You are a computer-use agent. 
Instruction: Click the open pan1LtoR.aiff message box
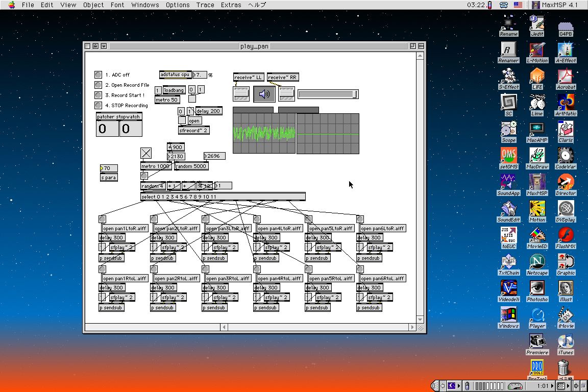(125, 229)
